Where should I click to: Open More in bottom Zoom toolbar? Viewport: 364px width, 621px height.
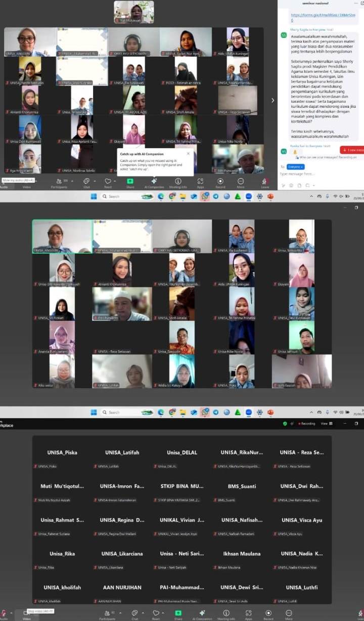[289, 614]
